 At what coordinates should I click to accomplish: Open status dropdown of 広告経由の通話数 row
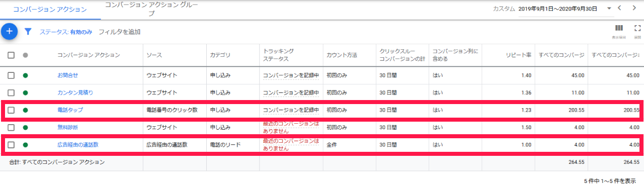click(x=25, y=145)
